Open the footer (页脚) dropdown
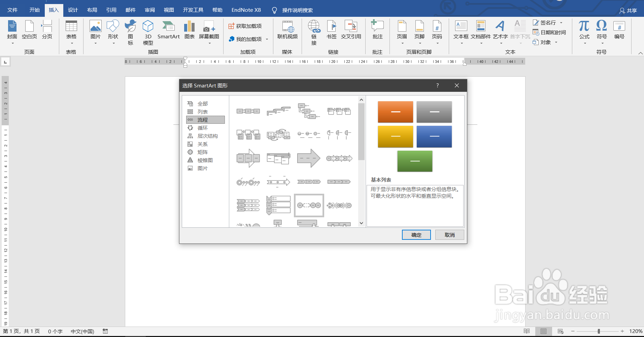 coord(419,32)
